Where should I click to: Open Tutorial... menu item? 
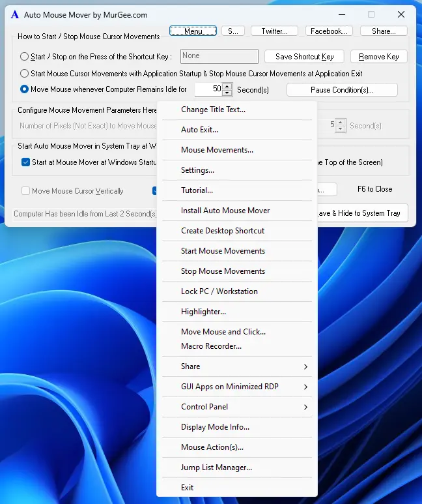[x=237, y=190]
